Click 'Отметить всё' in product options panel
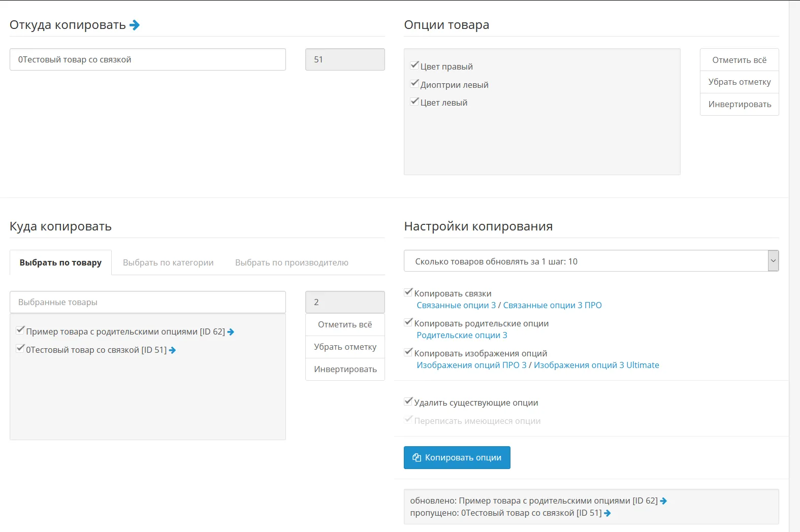Screen dimensions: 800x532 pos(739,60)
